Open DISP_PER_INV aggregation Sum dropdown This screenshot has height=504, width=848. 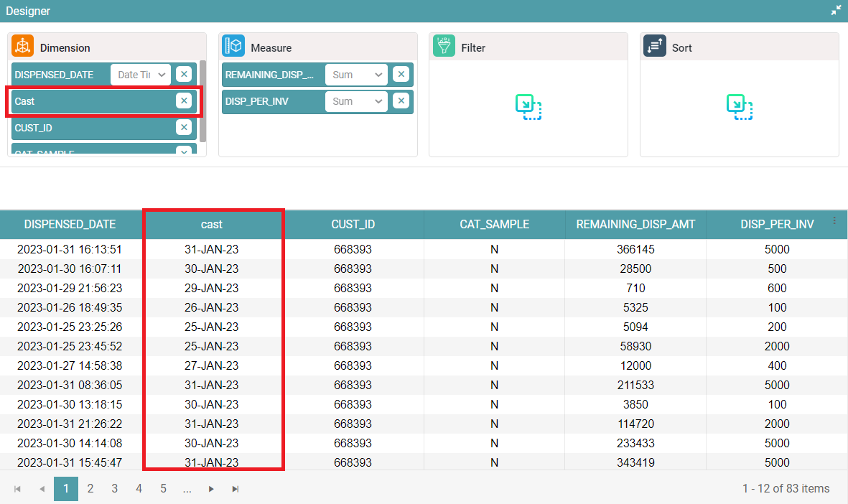pyautogui.click(x=356, y=101)
